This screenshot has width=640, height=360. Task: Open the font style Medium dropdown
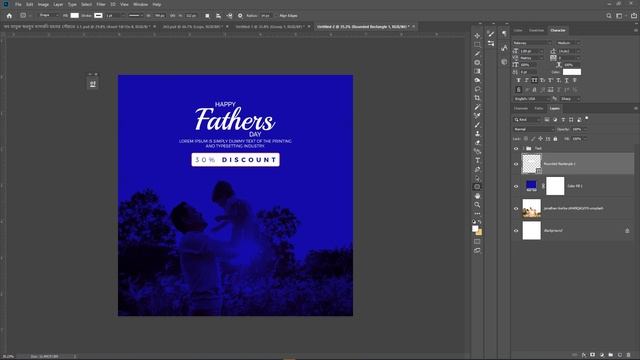(568, 43)
